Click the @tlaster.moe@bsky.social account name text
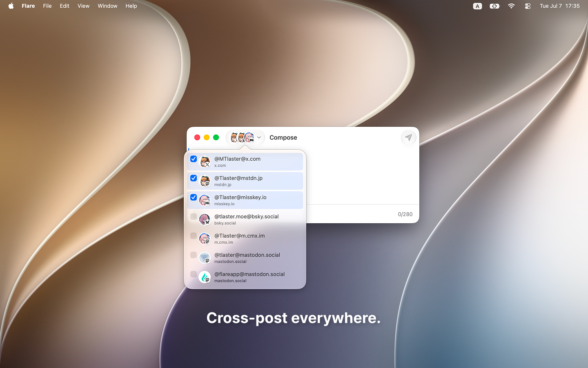The width and height of the screenshot is (588, 368). pos(246,216)
